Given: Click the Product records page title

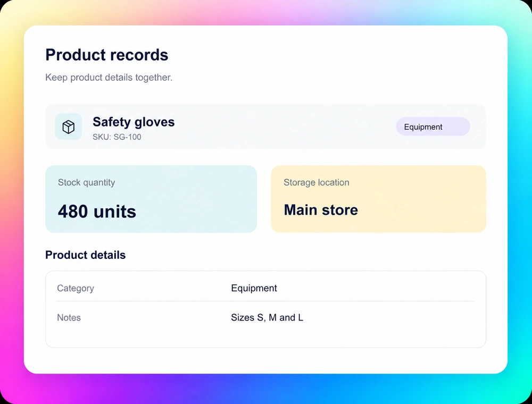Looking at the screenshot, I should click(106, 55).
